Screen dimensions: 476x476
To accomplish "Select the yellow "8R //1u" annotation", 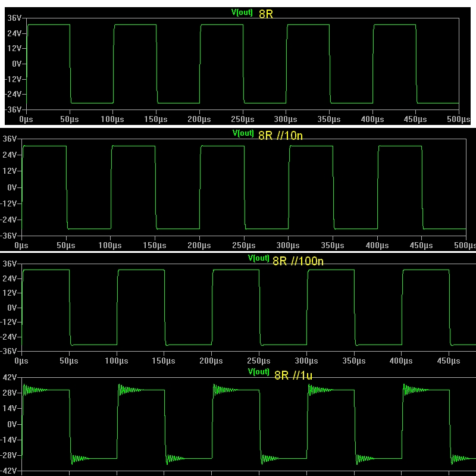I will pyautogui.click(x=293, y=375).
